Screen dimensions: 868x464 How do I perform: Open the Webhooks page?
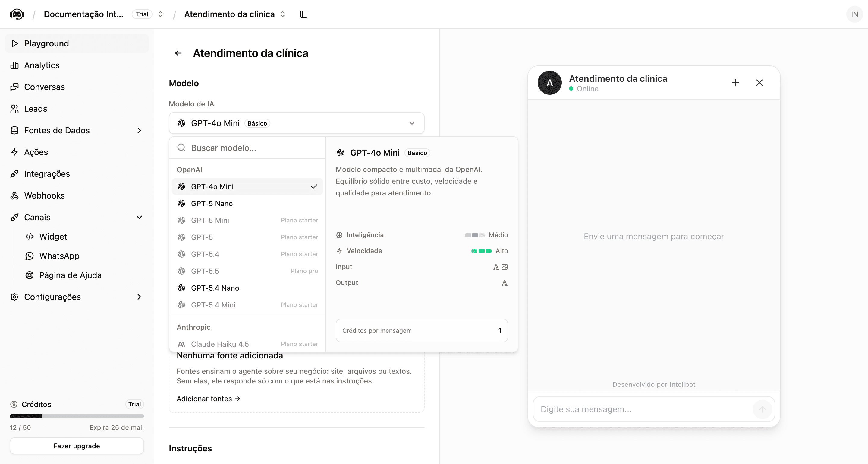pyautogui.click(x=77, y=195)
